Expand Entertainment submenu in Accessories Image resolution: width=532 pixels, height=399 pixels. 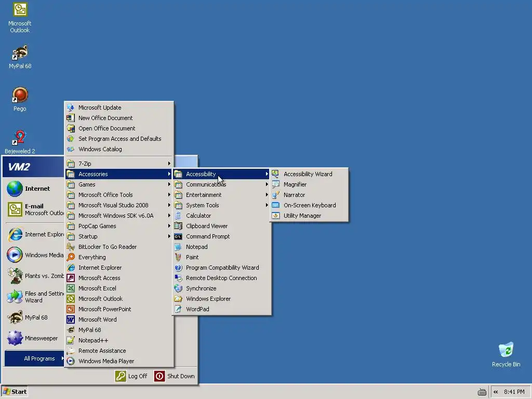point(221,195)
